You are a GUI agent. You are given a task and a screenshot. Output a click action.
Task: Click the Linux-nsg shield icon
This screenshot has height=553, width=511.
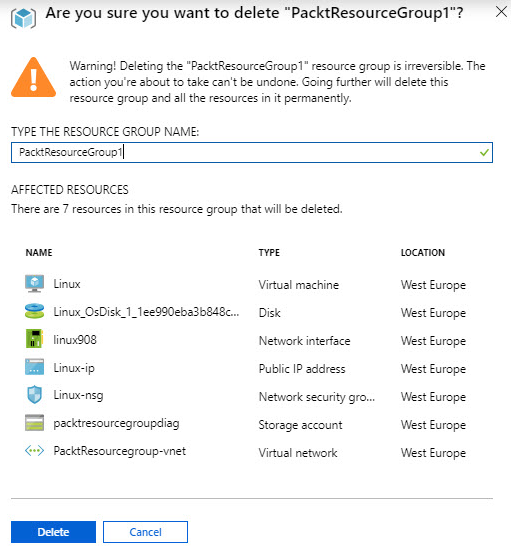tap(35, 395)
